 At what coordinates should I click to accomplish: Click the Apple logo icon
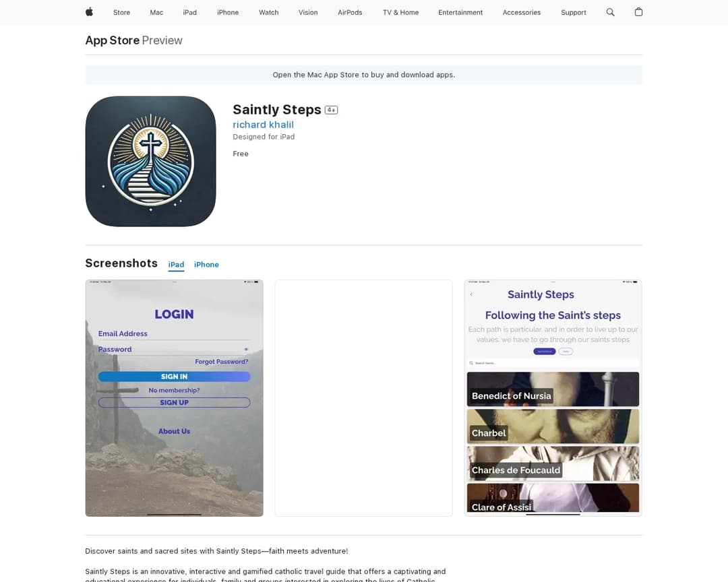[x=89, y=12]
